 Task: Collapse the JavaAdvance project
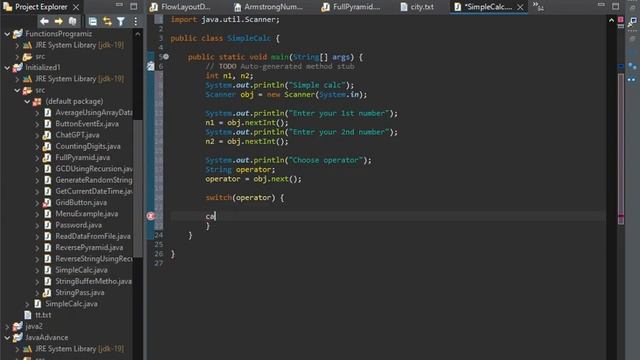[7, 338]
